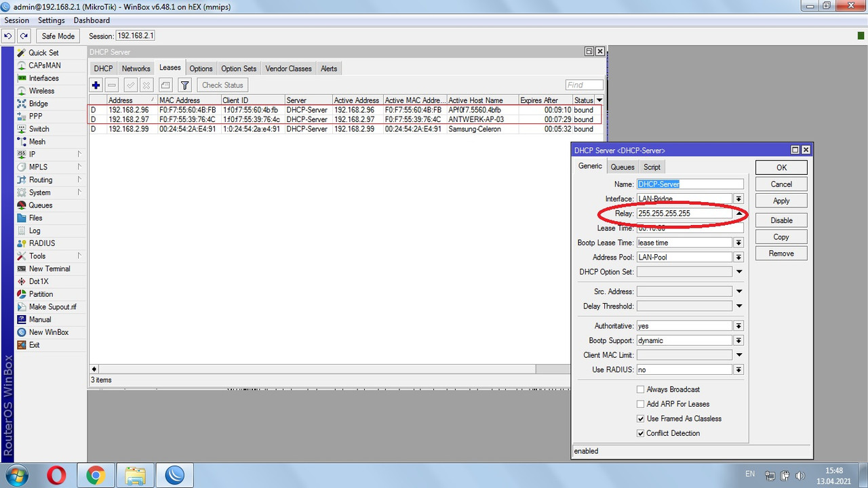
Task: Expand the Delay Threshold field
Action: coord(738,306)
